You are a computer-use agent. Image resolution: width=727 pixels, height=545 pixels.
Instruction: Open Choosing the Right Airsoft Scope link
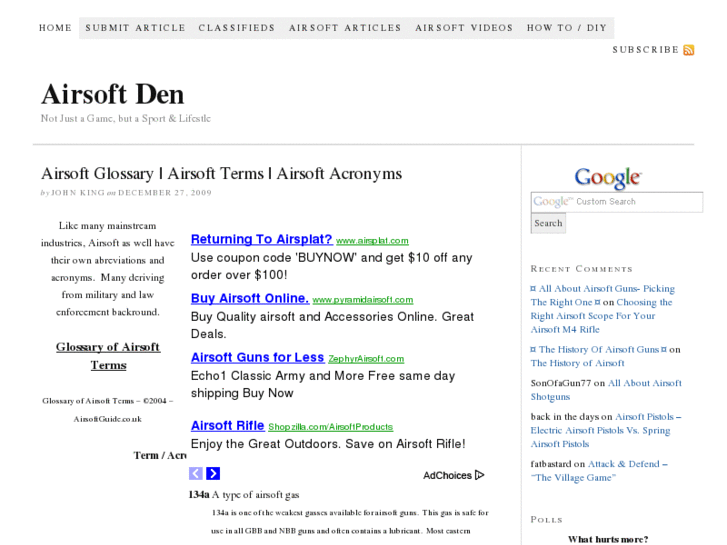601,316
